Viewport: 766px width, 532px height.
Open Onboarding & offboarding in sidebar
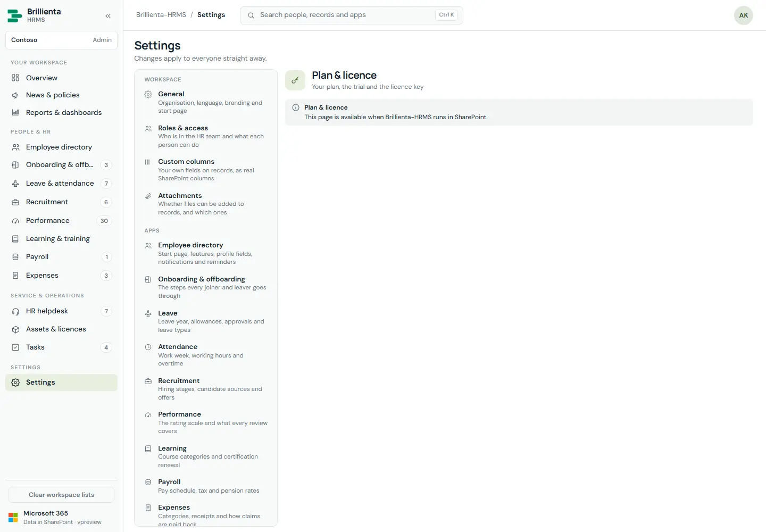[61, 165]
